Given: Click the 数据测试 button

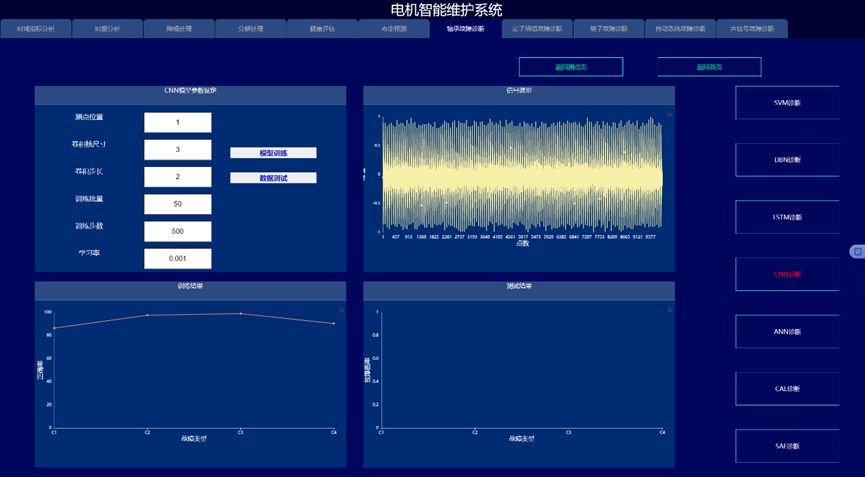Looking at the screenshot, I should click(x=273, y=178).
